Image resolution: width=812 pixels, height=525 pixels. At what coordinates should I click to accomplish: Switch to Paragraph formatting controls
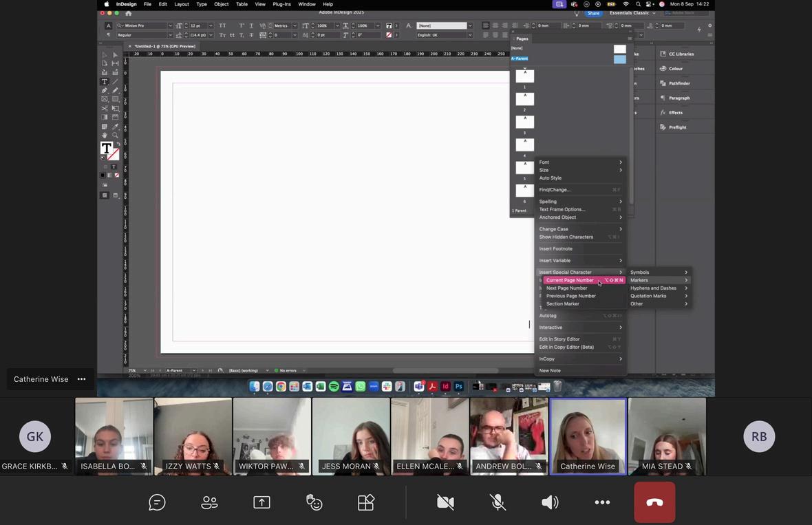[x=108, y=34]
